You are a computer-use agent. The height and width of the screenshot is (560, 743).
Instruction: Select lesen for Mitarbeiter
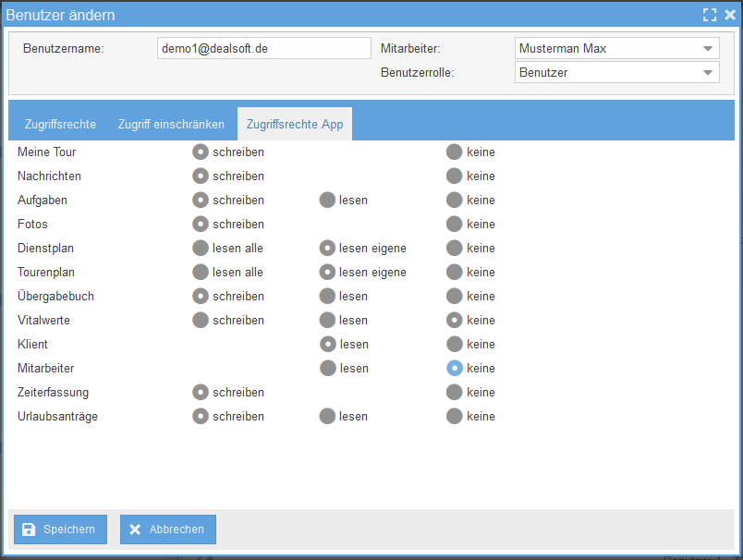[x=327, y=368]
